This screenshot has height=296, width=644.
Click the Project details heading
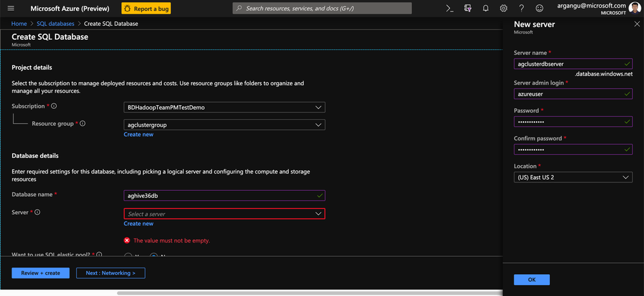pyautogui.click(x=32, y=68)
